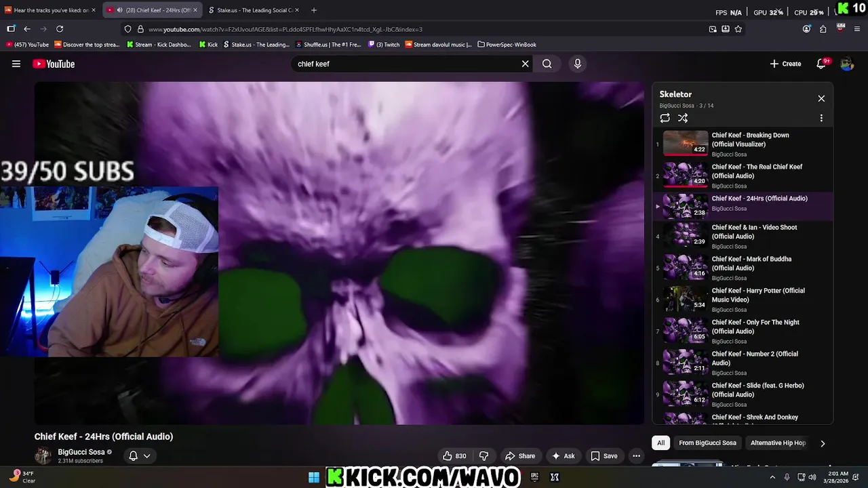The width and height of the screenshot is (868, 488).
Task: Open the Harry Potter (Official Music Video) entry
Action: tap(743, 300)
